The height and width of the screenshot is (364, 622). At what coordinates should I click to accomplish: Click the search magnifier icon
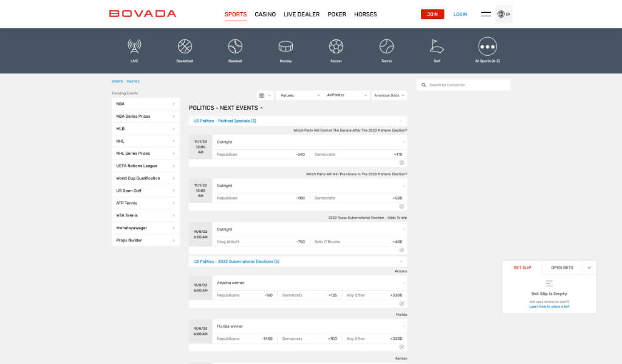pyautogui.click(x=423, y=85)
